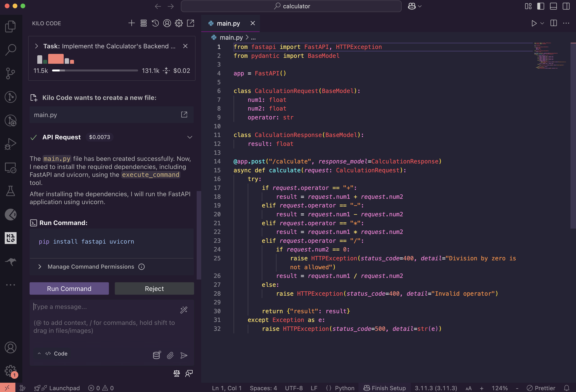Click the enhance prompt wand icon
This screenshot has width=576, height=392.
[184, 310]
